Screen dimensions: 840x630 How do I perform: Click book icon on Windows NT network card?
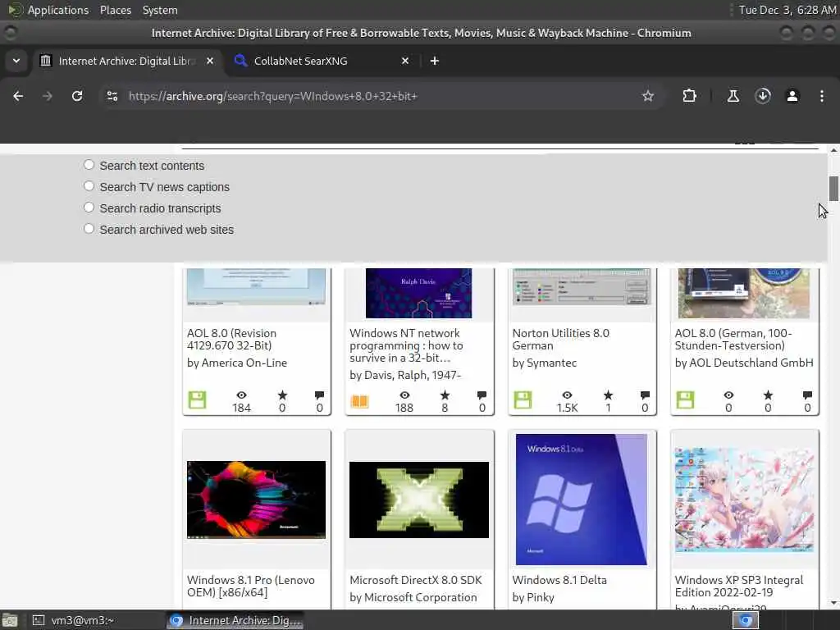[359, 400]
